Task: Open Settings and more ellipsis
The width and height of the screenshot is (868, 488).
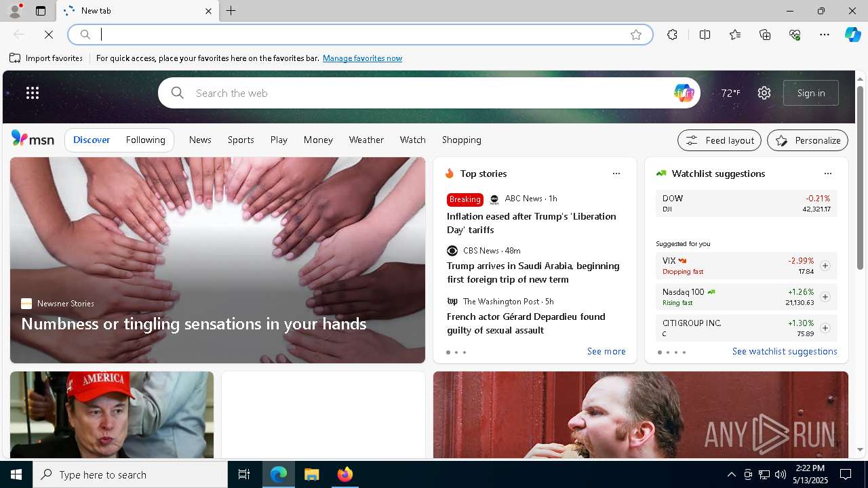Action: [x=825, y=35]
